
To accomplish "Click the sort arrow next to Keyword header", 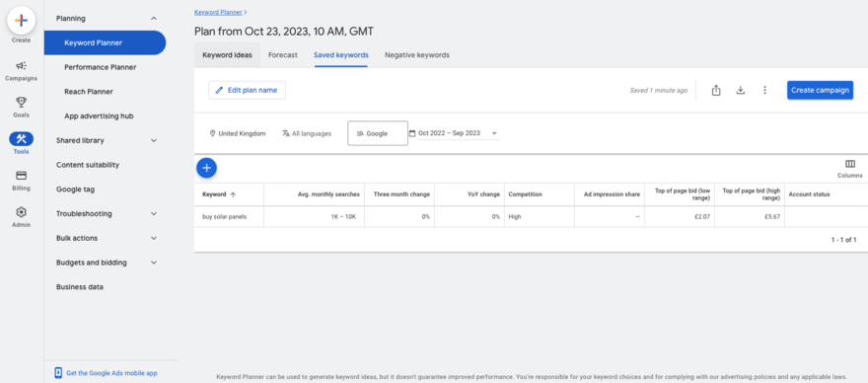I will click(x=233, y=194).
